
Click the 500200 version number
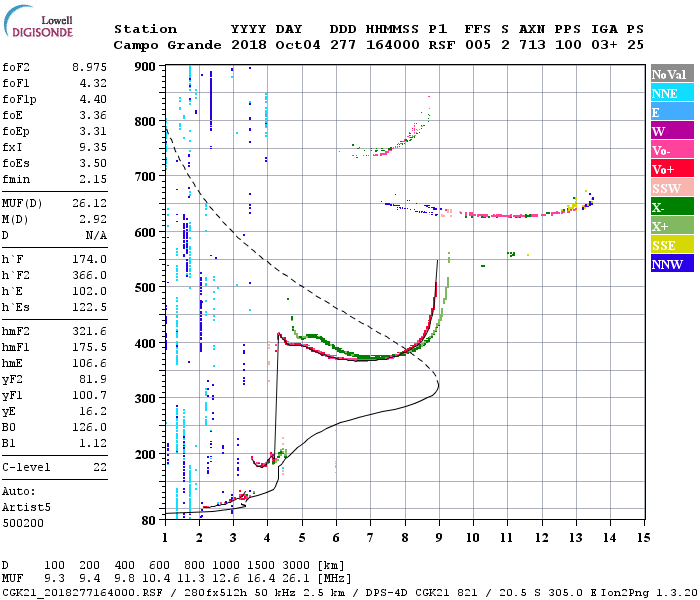pos(23,523)
